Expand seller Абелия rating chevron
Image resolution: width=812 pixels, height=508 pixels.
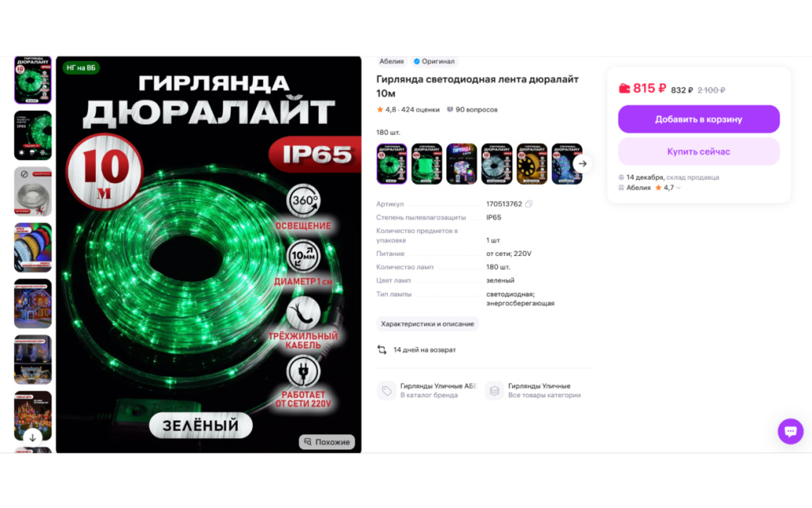(x=679, y=188)
